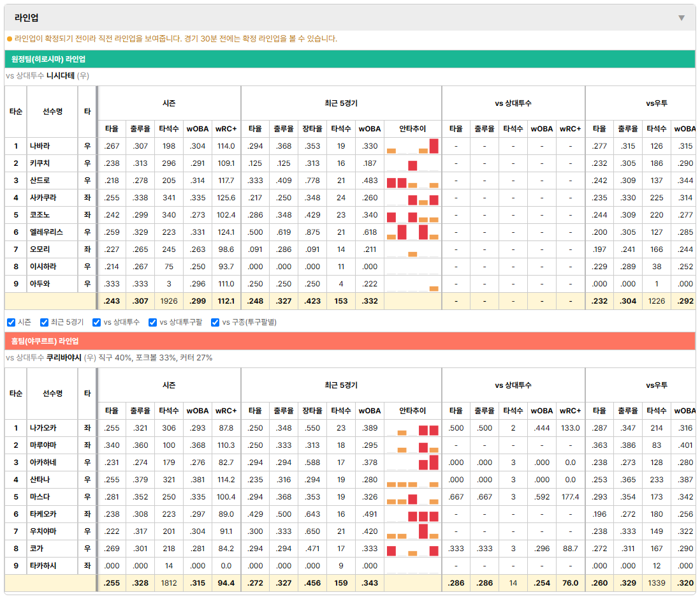Click 나가오카's hit trend chart

click(x=412, y=428)
